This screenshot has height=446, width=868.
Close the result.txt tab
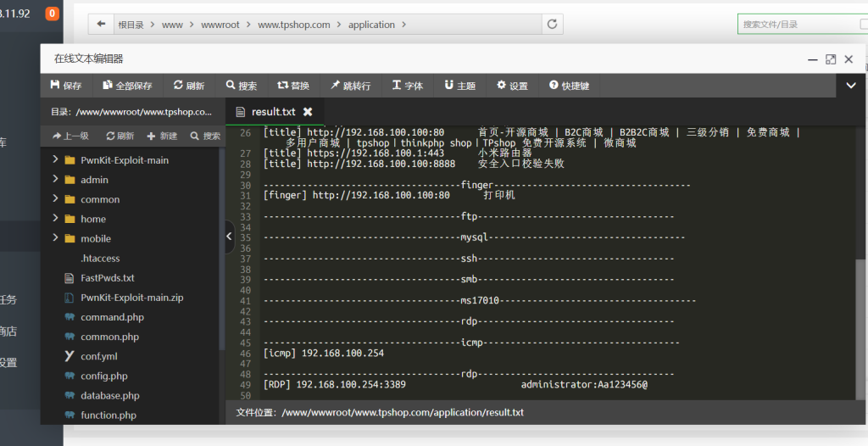(308, 112)
